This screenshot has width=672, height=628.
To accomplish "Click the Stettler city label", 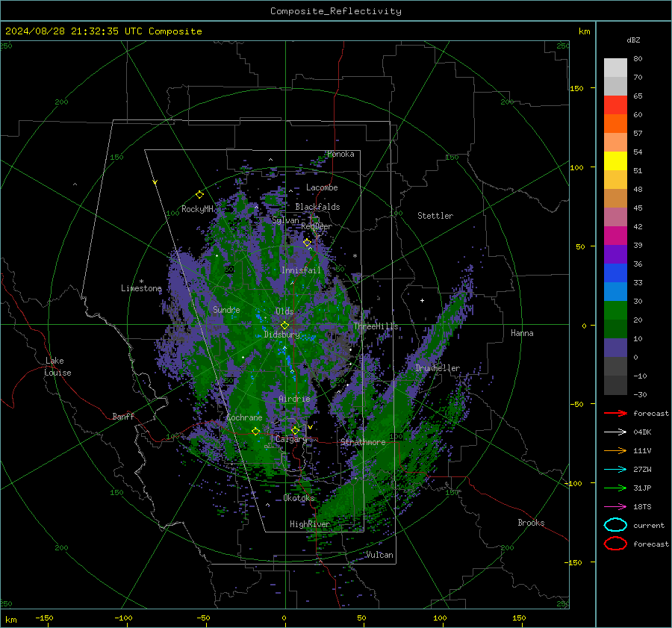I will 435,216.
